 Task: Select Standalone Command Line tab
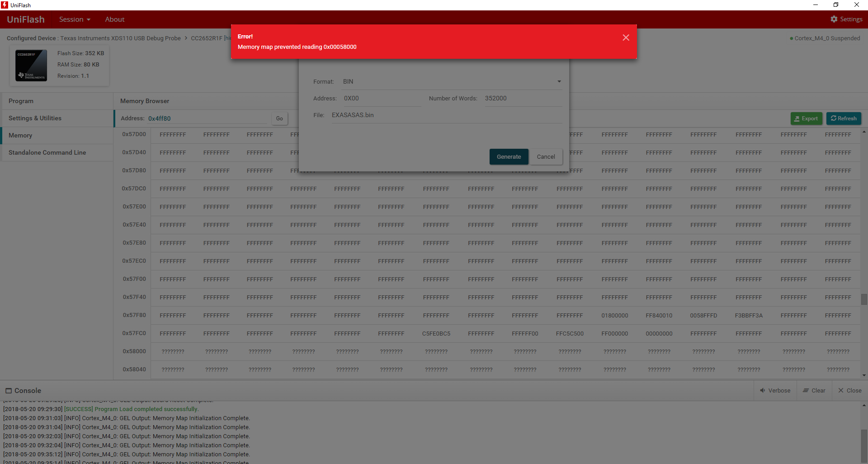(57, 152)
